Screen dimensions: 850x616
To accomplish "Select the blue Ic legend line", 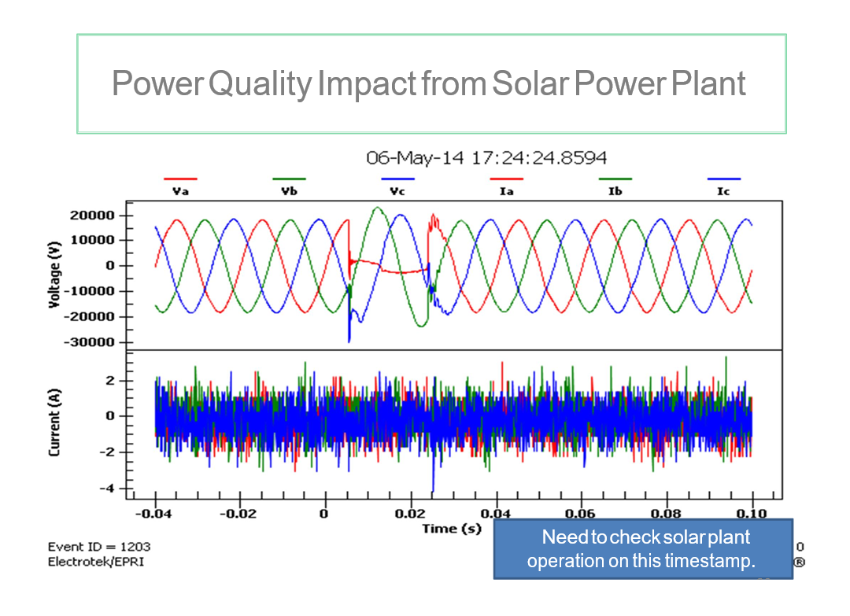I will pos(723,179).
